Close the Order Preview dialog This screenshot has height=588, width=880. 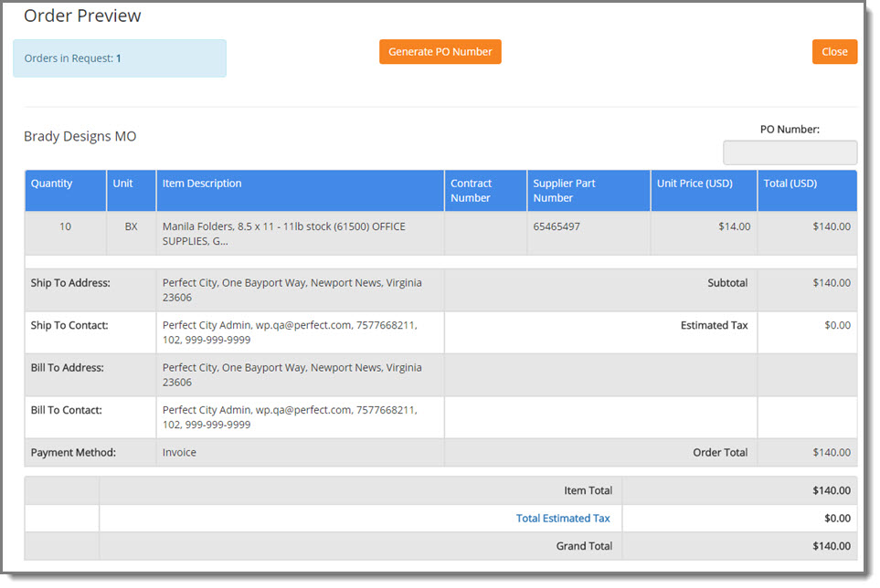[833, 52]
